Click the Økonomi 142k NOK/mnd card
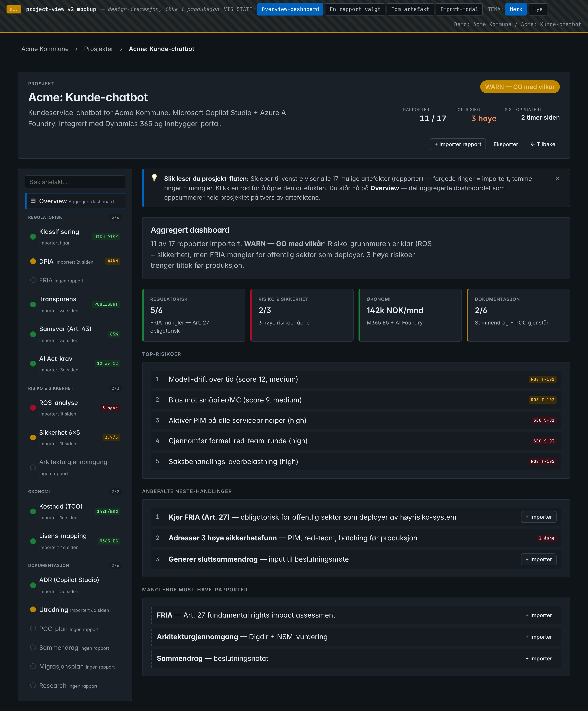588x711 pixels. (x=410, y=315)
